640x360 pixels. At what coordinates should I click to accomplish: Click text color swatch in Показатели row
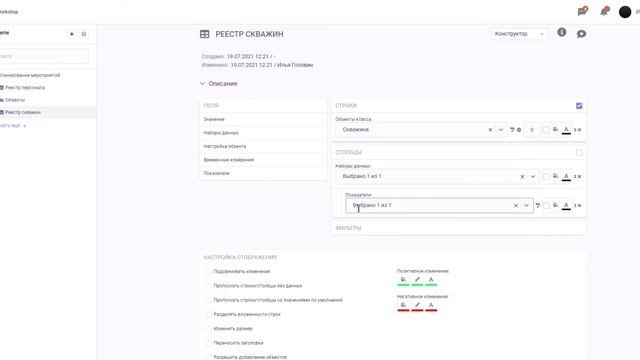pyautogui.click(x=566, y=206)
